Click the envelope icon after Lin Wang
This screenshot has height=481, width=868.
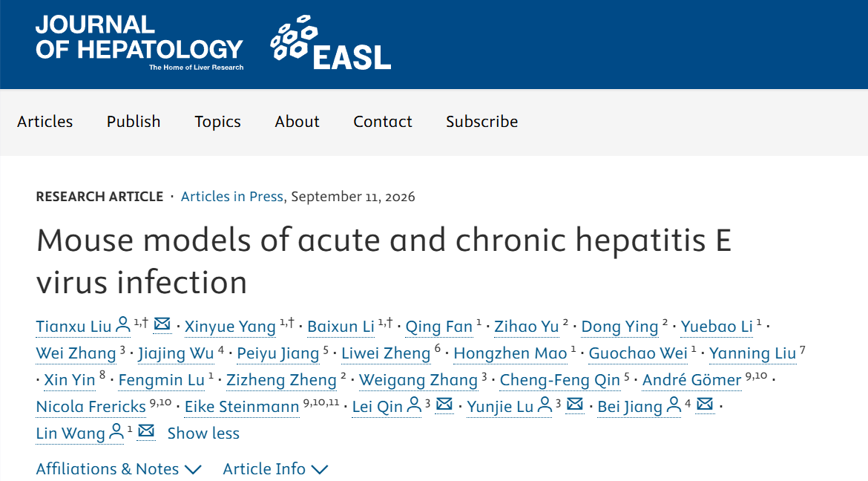pos(146,431)
